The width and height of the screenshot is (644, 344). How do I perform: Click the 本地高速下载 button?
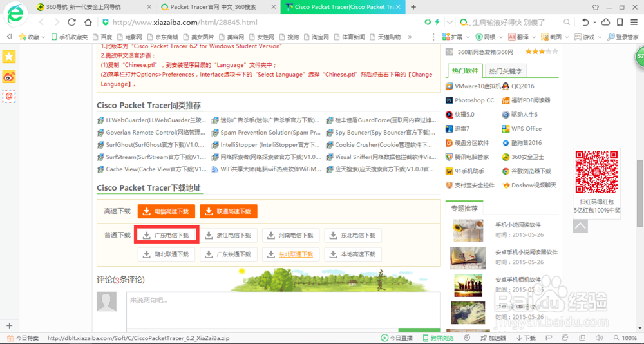click(353, 254)
